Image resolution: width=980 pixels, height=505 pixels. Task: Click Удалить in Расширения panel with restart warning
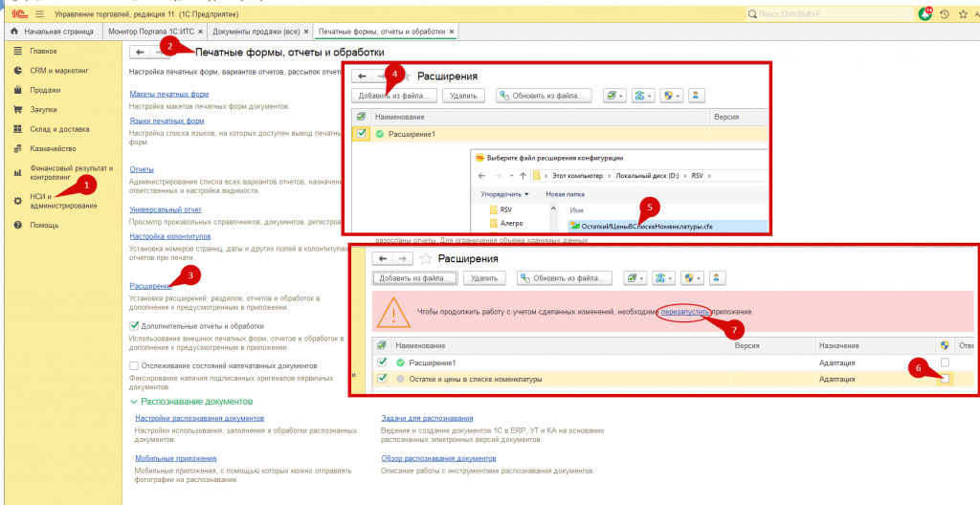[483, 277]
